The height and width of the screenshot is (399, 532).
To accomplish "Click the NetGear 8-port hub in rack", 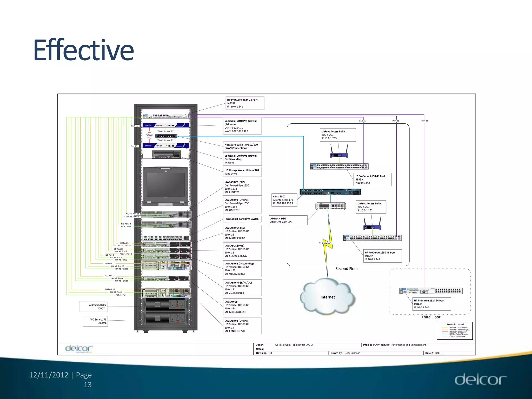I will 166,136.
